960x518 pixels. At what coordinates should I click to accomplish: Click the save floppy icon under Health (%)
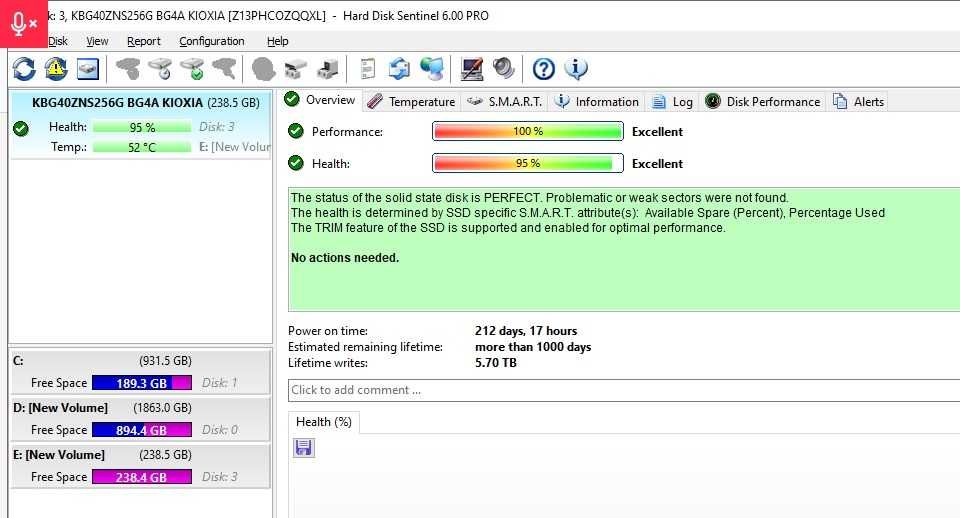[x=304, y=448]
